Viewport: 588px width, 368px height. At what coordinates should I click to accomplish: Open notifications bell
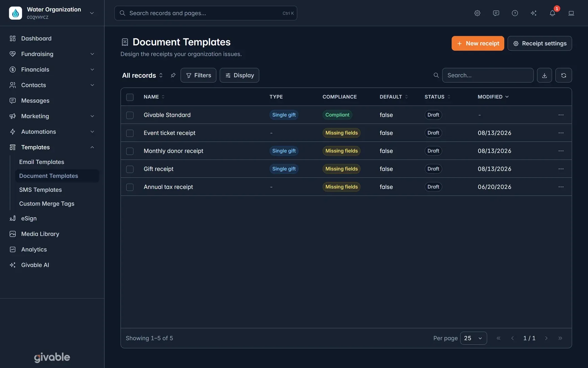tap(552, 13)
